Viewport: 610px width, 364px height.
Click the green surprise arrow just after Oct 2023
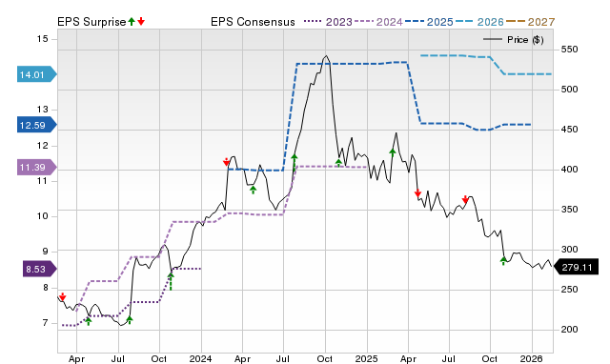[171, 281]
